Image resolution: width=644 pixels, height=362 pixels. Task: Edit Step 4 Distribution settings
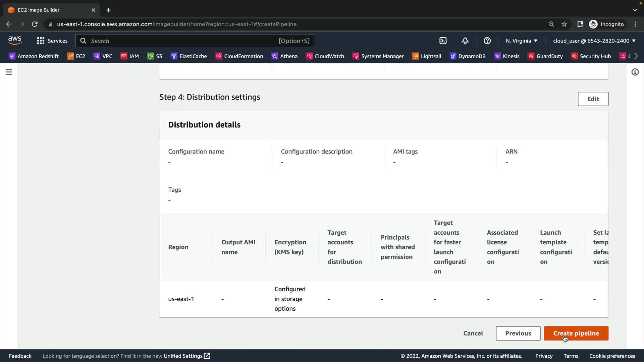click(593, 99)
